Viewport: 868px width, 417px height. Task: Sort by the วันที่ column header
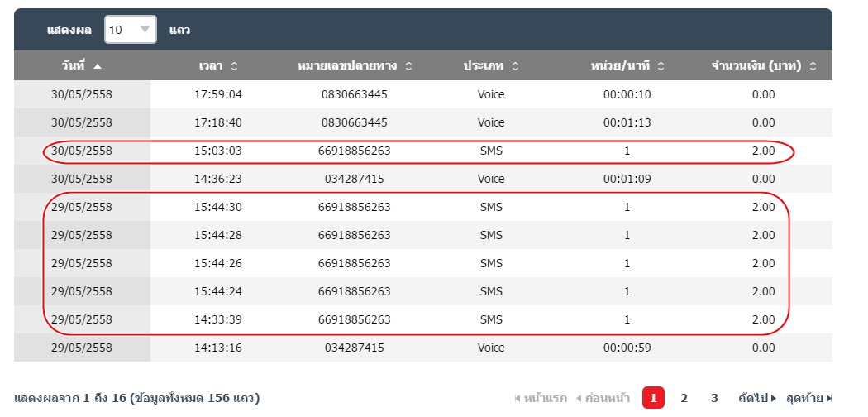tap(82, 66)
